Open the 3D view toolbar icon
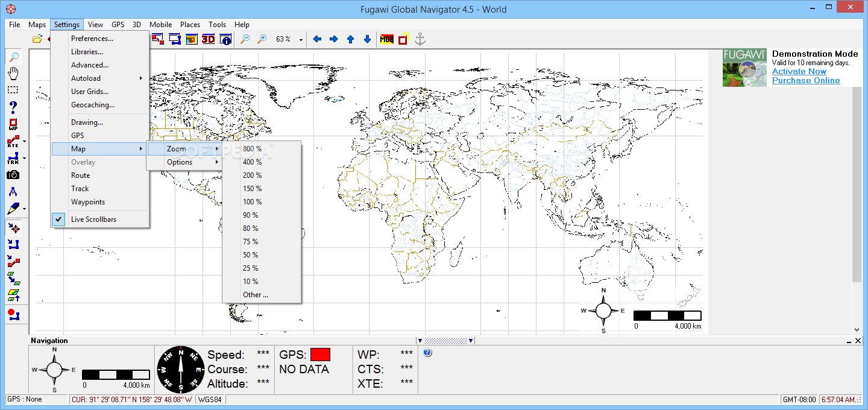The image size is (868, 410). click(209, 39)
